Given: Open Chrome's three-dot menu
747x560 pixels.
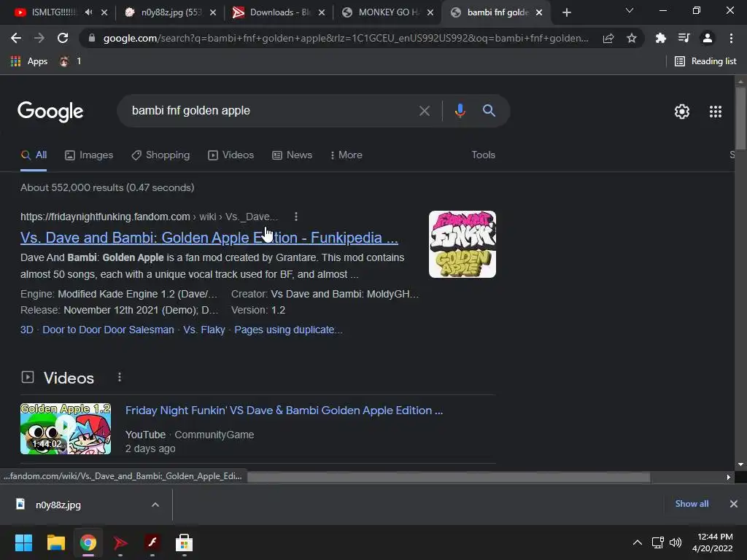Looking at the screenshot, I should point(731,38).
